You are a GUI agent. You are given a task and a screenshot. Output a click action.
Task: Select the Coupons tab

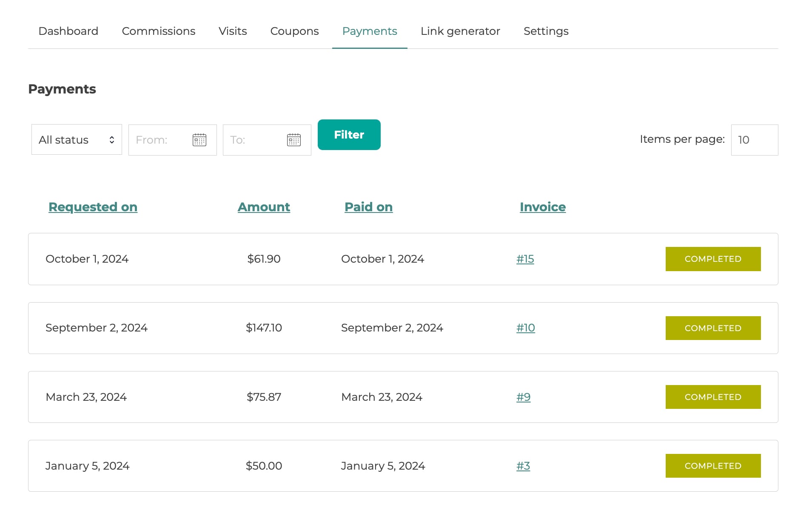point(294,31)
